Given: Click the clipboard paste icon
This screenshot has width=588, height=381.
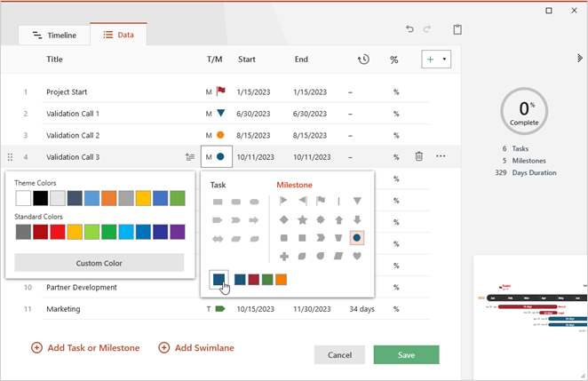Looking at the screenshot, I should 457,29.
